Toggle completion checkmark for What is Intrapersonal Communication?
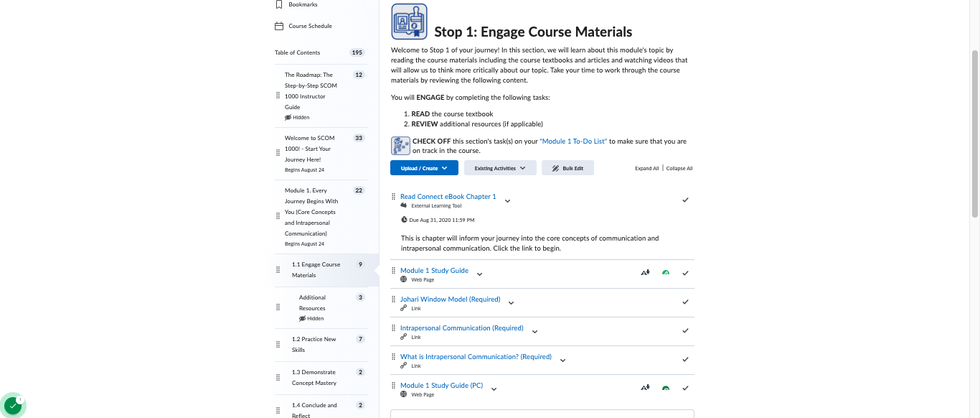 [x=685, y=359]
